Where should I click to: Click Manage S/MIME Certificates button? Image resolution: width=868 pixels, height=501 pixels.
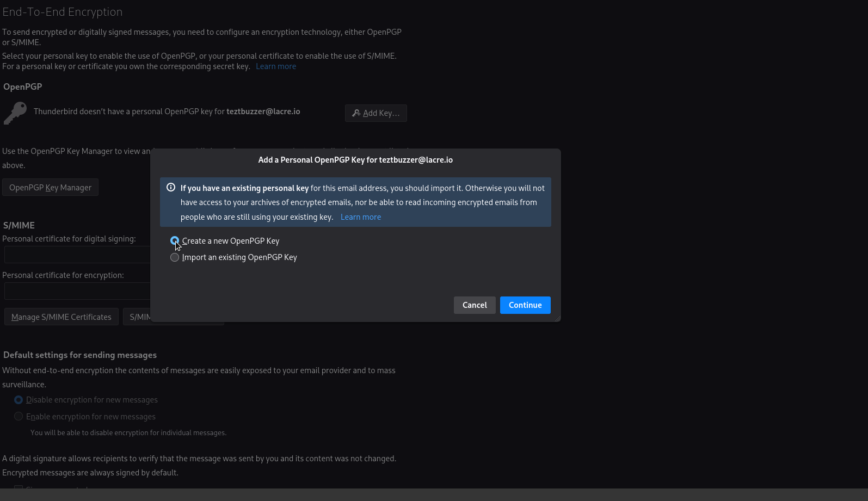[x=61, y=317]
